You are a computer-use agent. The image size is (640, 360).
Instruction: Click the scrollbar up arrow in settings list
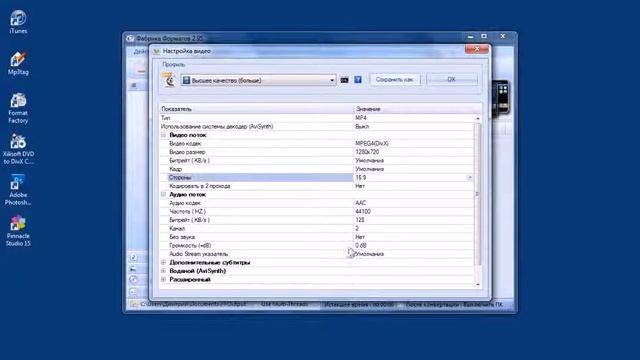(x=478, y=118)
